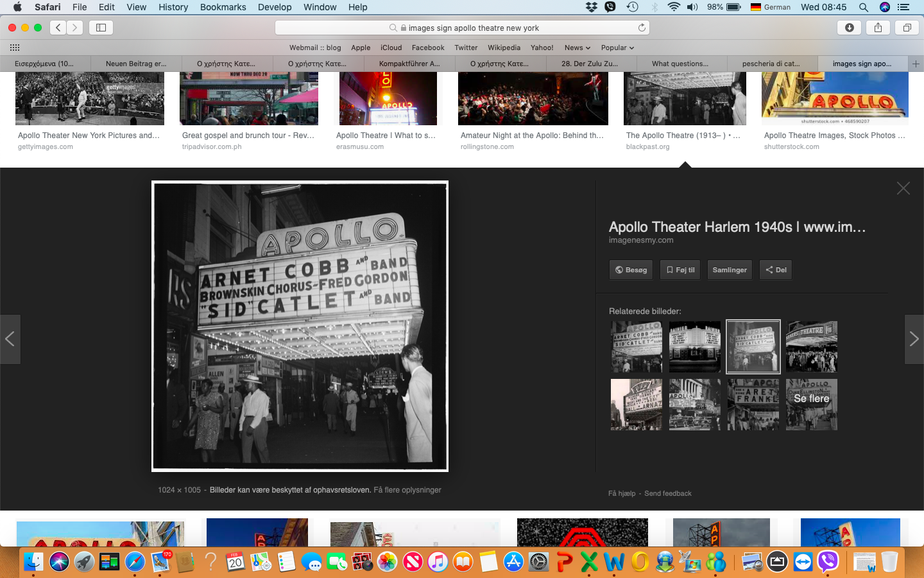Screen dimensions: 924x578
Task: Add a new tab with the plus button
Action: coord(916,64)
